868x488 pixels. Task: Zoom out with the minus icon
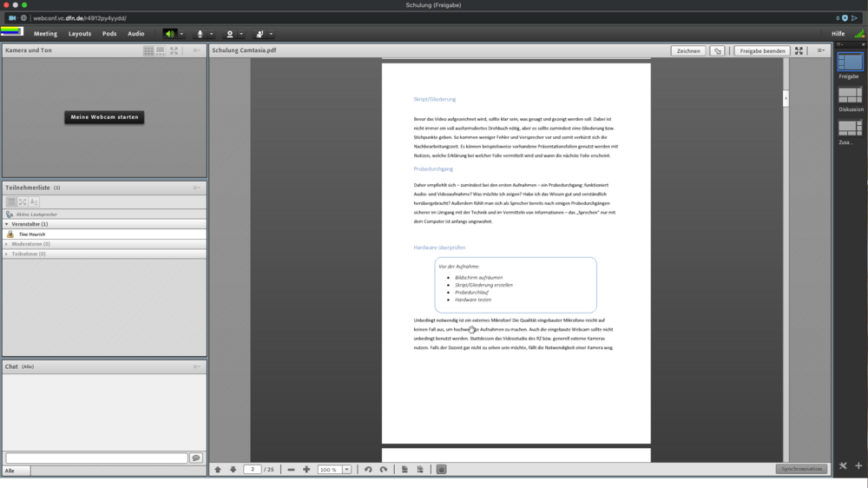tap(291, 469)
